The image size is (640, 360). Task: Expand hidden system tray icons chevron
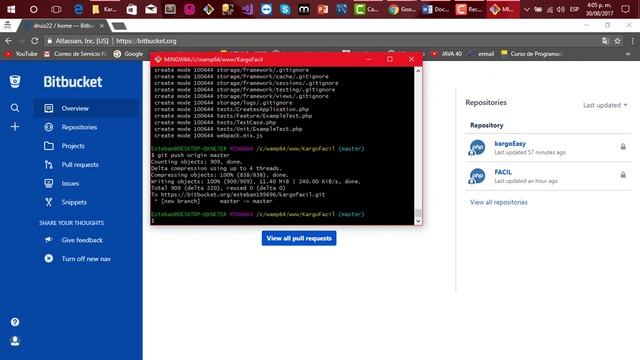[527, 9]
